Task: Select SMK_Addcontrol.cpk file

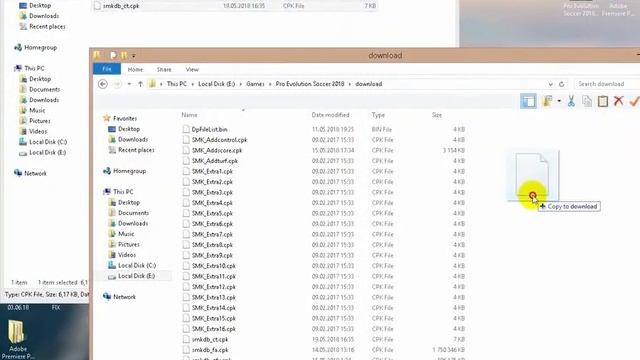Action: point(220,140)
